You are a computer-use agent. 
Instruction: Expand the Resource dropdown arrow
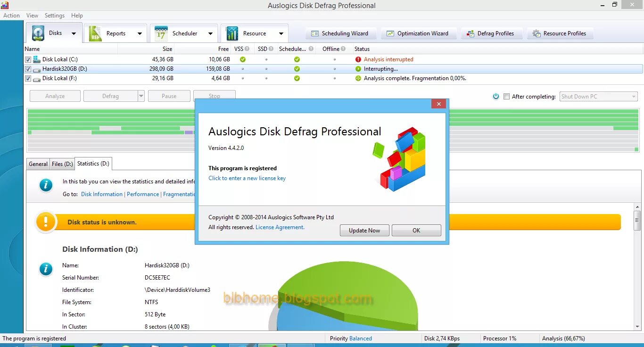coord(281,33)
